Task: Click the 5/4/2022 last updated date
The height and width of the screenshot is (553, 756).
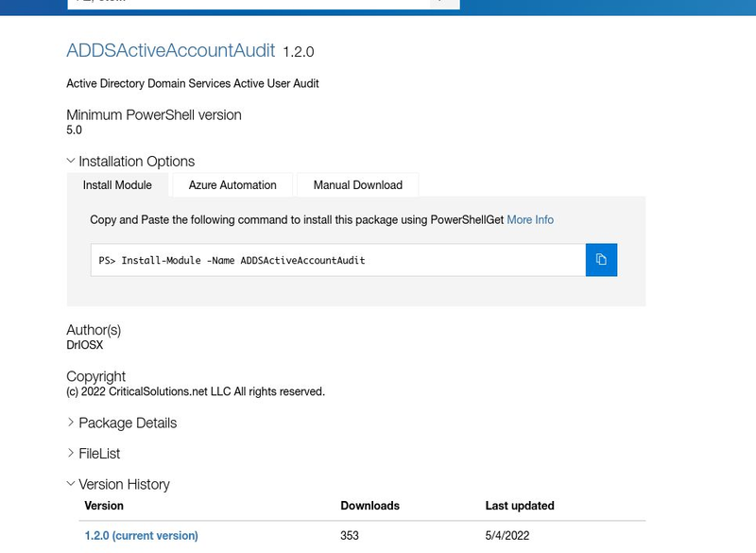Action: coord(507,536)
